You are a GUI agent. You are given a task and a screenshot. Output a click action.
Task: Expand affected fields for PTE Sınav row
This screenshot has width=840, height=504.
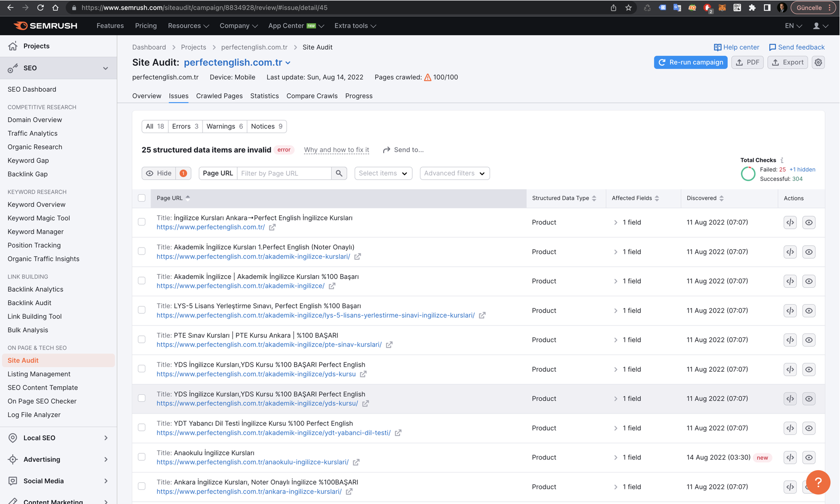tap(615, 340)
